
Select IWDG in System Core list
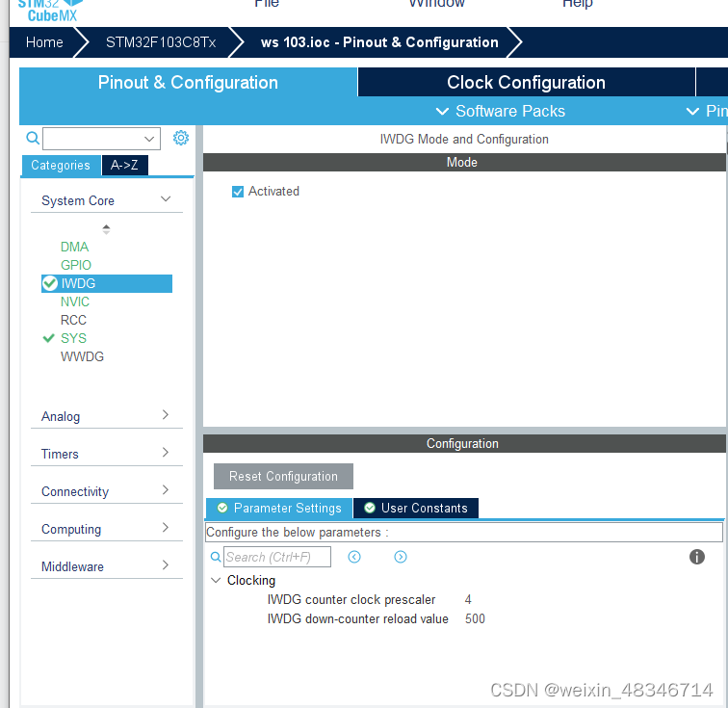pyautogui.click(x=107, y=283)
